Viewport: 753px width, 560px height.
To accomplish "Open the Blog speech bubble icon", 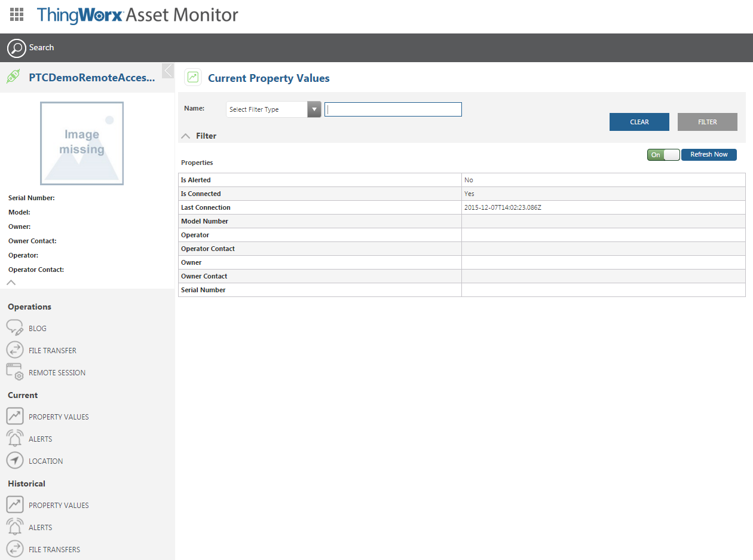I will click(x=15, y=328).
